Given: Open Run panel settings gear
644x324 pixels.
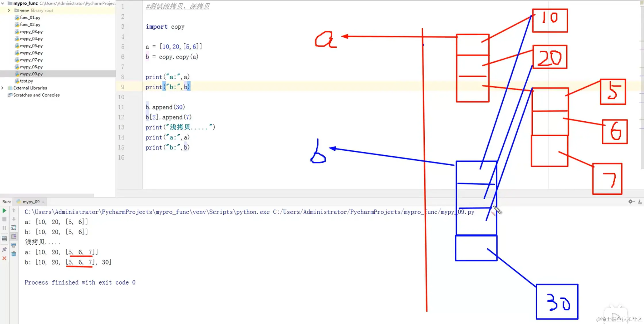Looking at the screenshot, I should click(x=630, y=202).
